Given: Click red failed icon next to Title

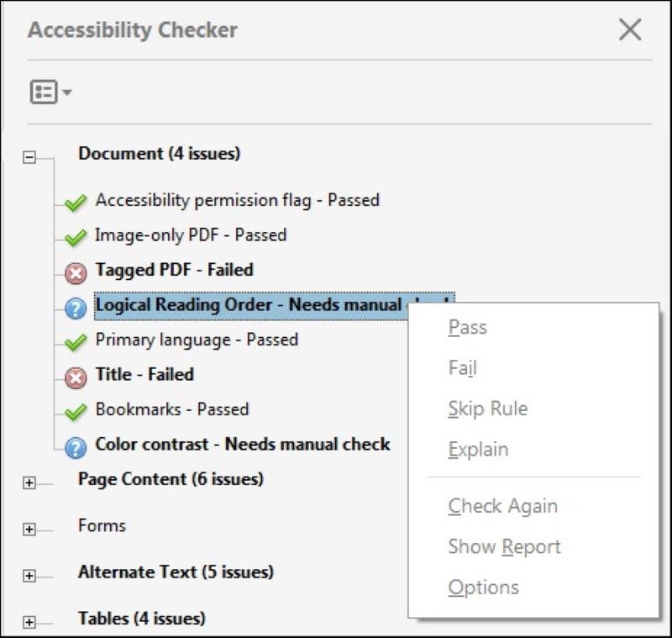Looking at the screenshot, I should pos(76,377).
